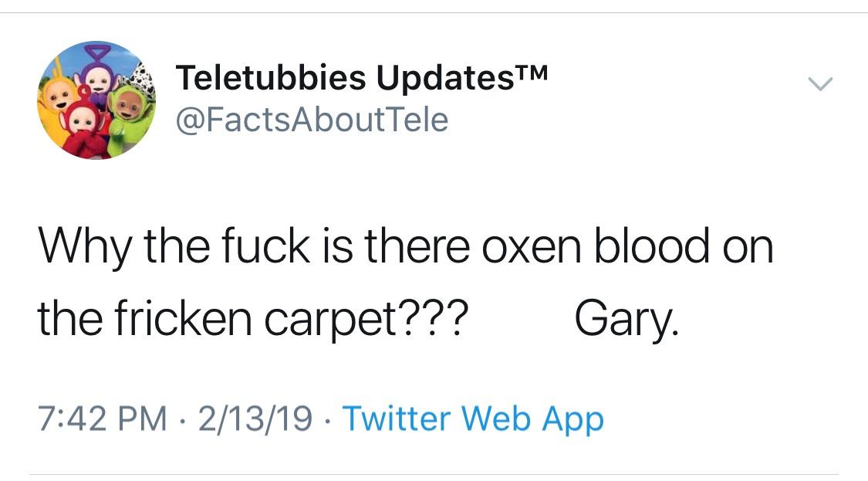Screen dimensions: 868x481
Task: Click "the fricken carpet???" text line
Action: tap(253, 319)
